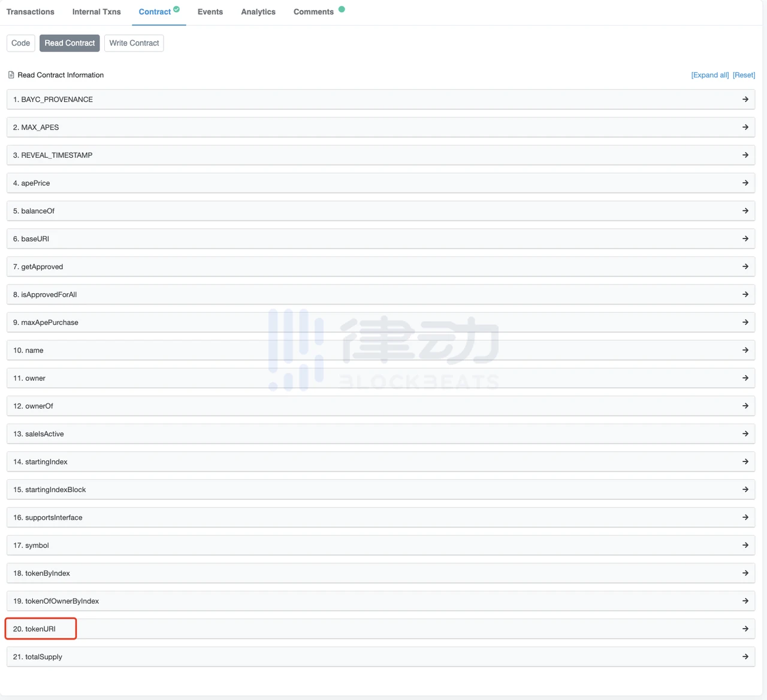Click the Read Contract button
Viewport: 767px width, 700px height.
tap(70, 43)
